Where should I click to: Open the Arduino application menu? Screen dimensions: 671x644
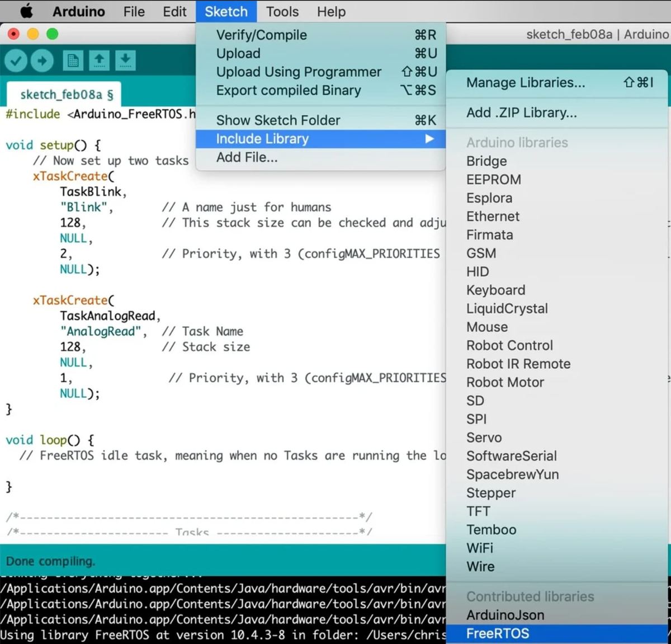(x=79, y=11)
